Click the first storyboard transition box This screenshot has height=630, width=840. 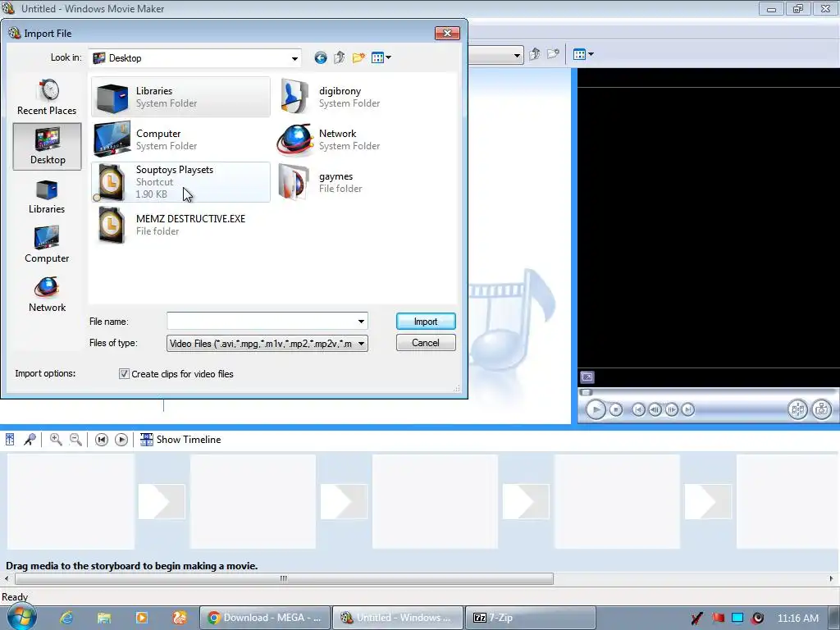pos(162,501)
